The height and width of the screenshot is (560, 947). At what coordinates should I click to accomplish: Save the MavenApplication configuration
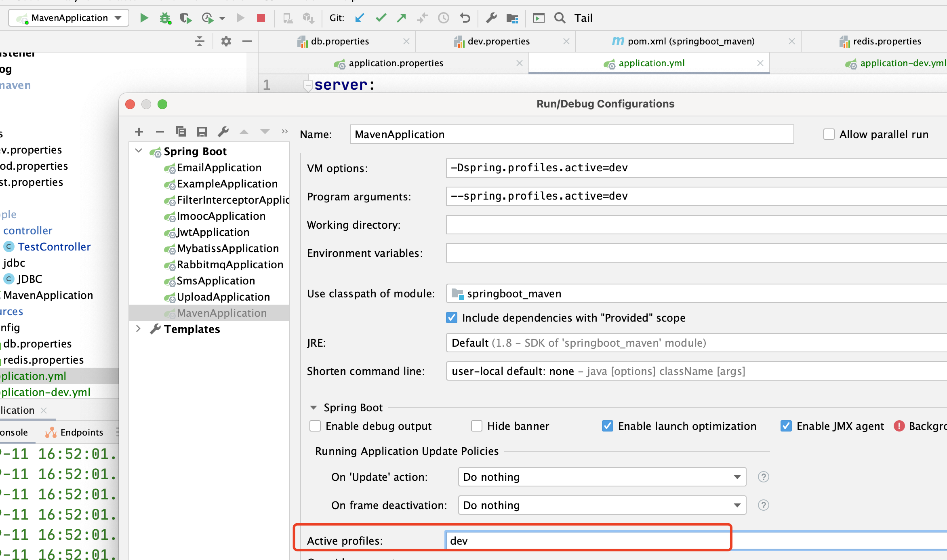click(202, 131)
